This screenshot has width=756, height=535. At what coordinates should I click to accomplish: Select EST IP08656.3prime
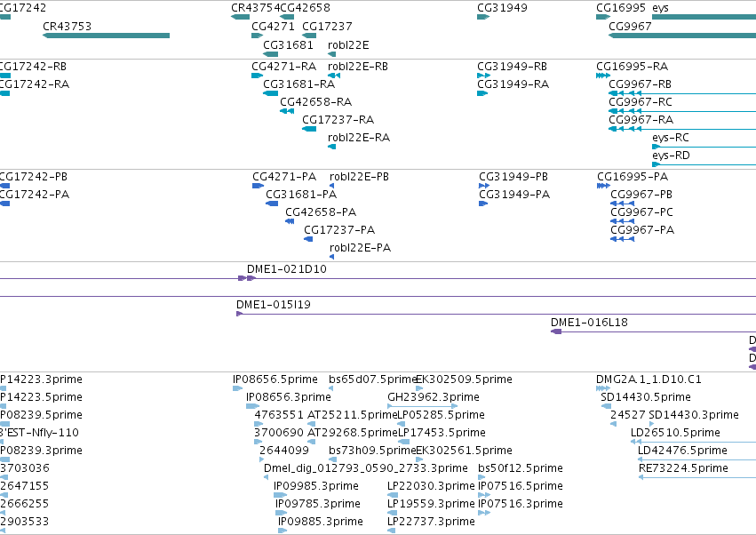(289, 397)
